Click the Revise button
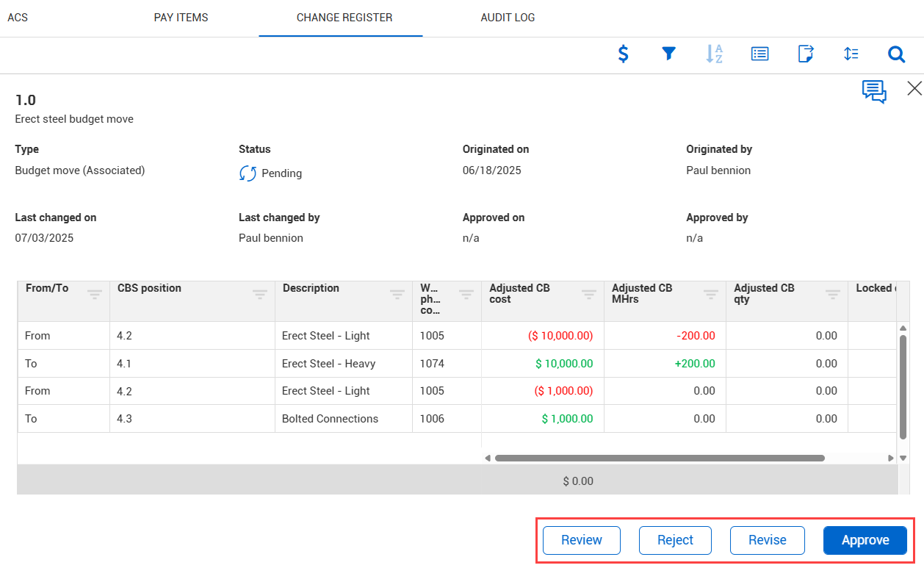The height and width of the screenshot is (568, 924). [767, 540]
